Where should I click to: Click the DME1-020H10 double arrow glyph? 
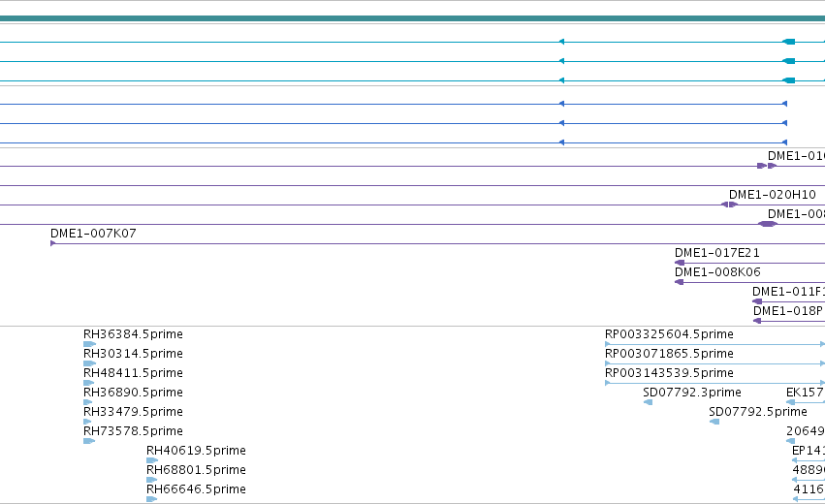(729, 205)
